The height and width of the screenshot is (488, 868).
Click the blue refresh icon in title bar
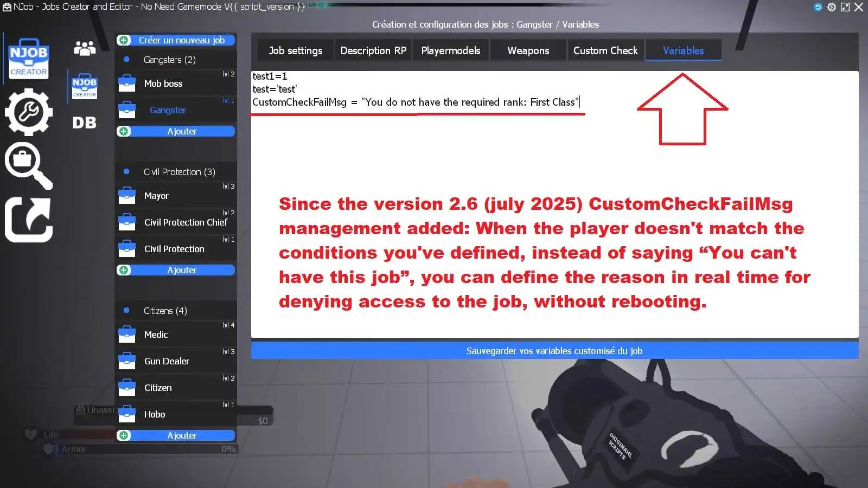(818, 7)
